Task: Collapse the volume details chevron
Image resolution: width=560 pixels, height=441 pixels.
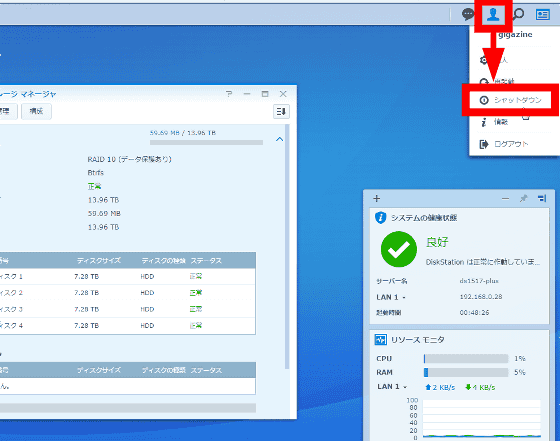Action: coord(280,139)
